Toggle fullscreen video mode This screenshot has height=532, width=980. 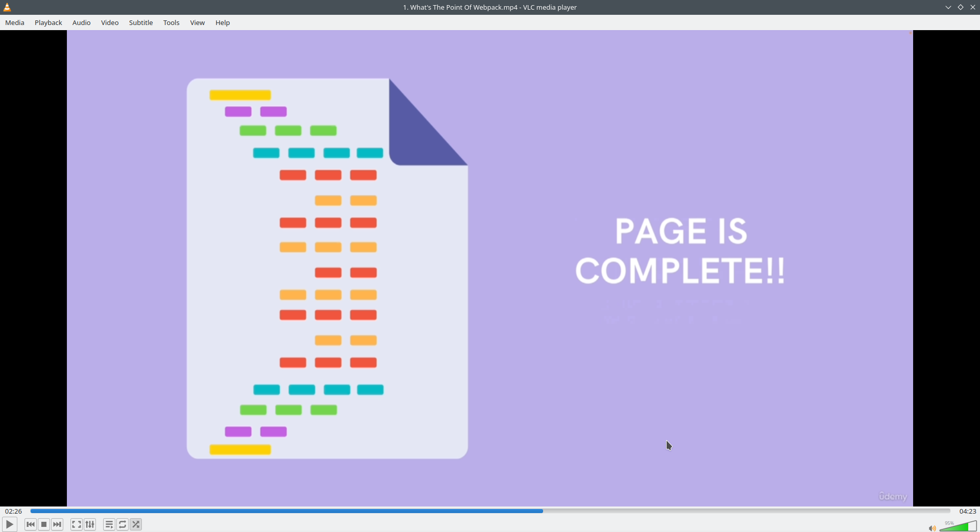[x=77, y=524]
